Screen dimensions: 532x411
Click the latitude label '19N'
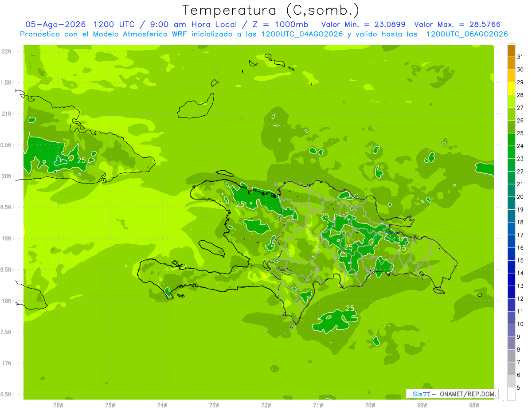tap(7, 239)
